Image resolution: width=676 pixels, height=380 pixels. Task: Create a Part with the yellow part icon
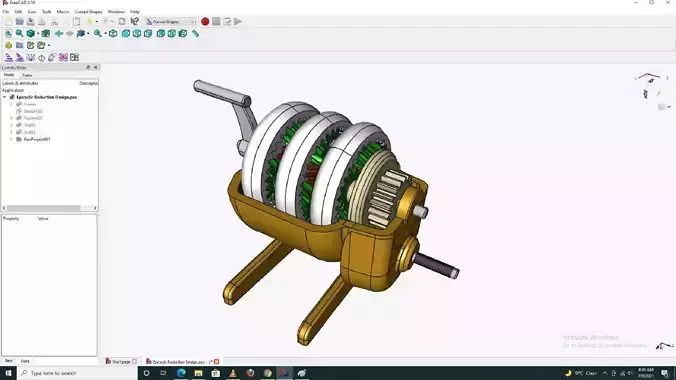click(x=8, y=45)
